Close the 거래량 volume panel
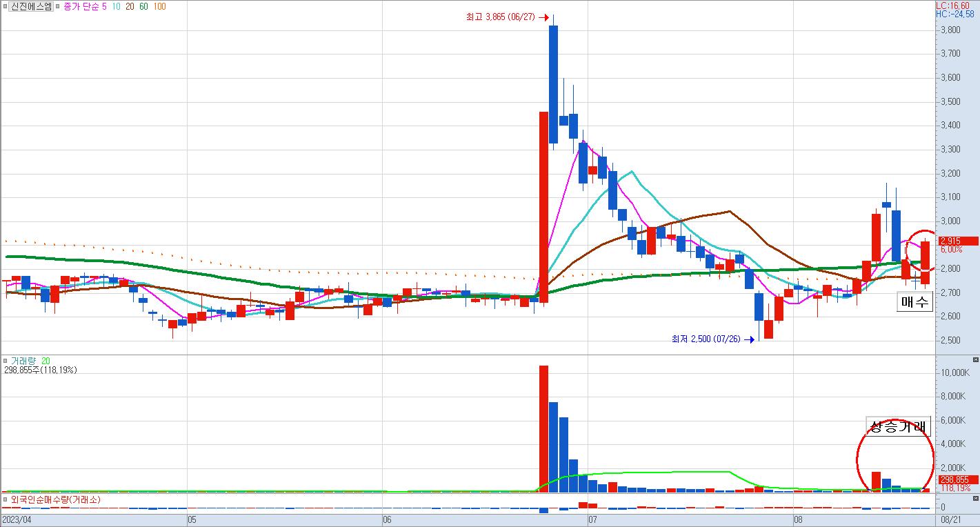The height and width of the screenshot is (527, 980). coord(975,360)
